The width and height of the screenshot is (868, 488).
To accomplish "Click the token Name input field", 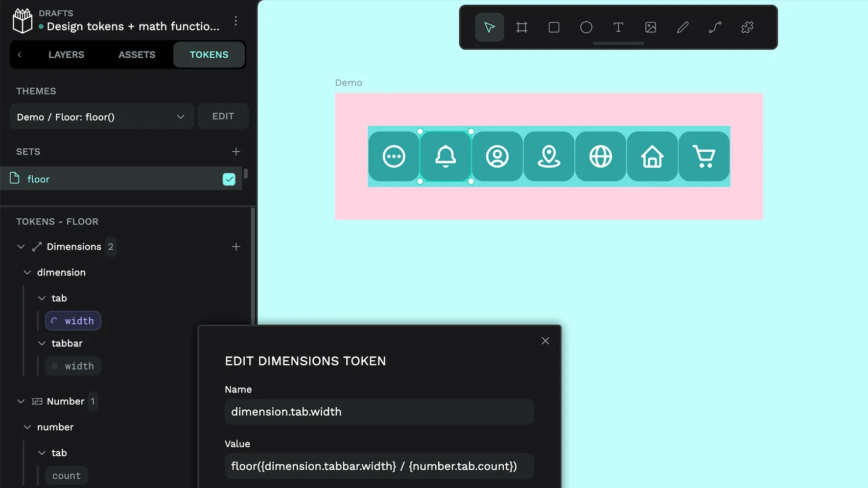I will click(x=379, y=412).
